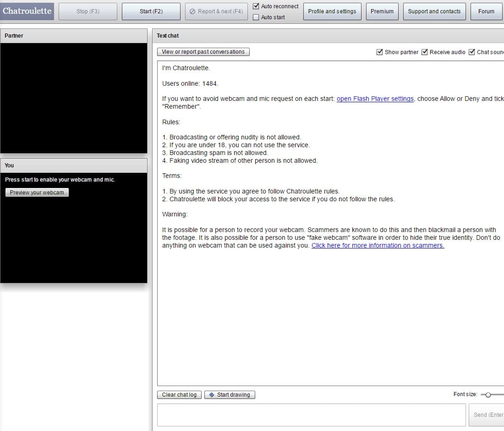Open Profile and settings

click(x=332, y=11)
